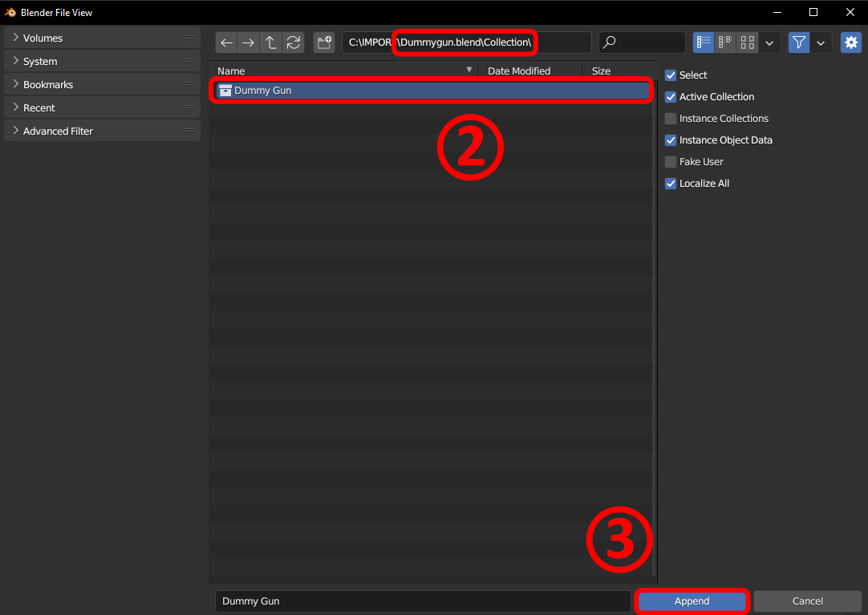The image size is (868, 615).
Task: Close the Blender File View window
Action: [x=850, y=12]
